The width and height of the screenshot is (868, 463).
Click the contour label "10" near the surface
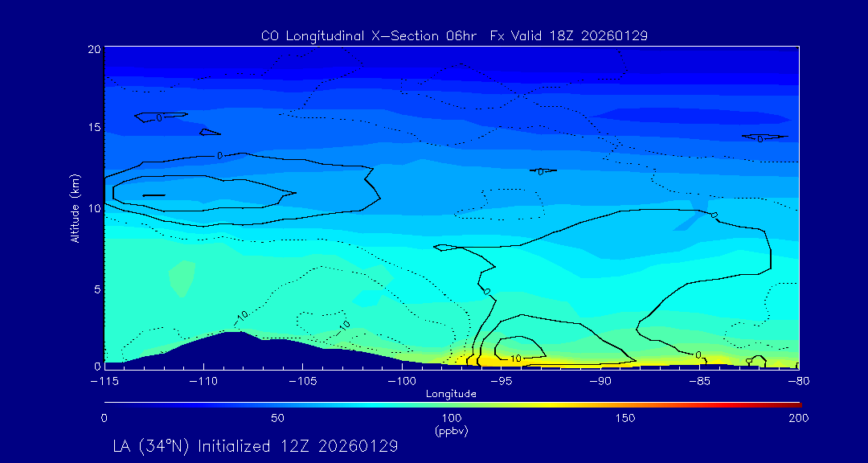tap(515, 359)
